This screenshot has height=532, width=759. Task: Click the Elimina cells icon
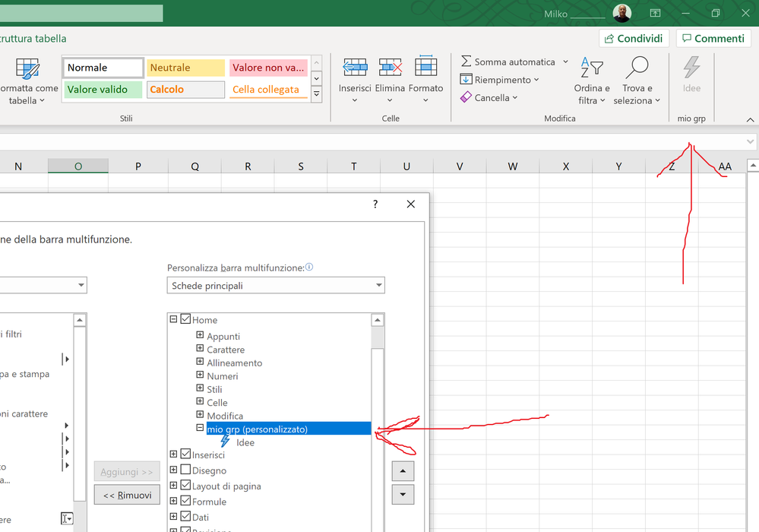[x=390, y=68]
